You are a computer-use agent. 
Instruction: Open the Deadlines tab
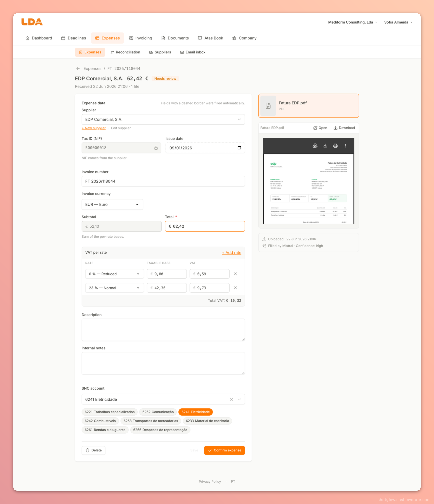click(73, 38)
